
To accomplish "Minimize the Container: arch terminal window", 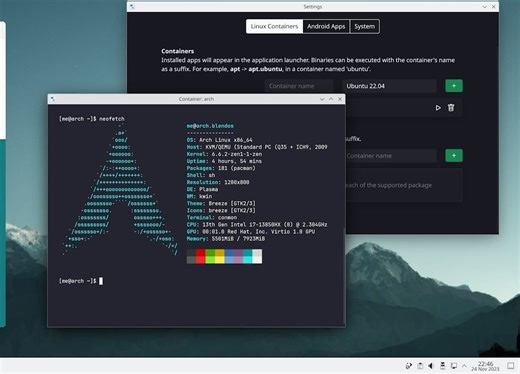I will point(322,99).
